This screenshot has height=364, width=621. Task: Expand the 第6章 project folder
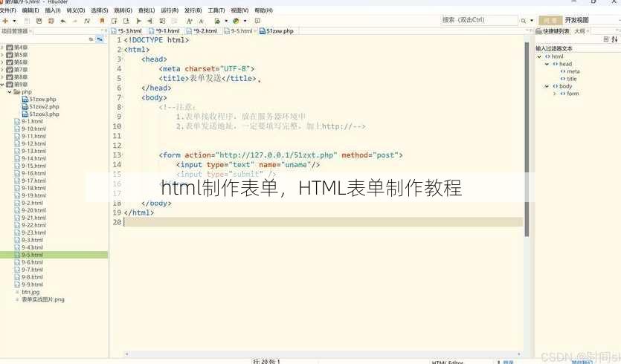click(2, 62)
